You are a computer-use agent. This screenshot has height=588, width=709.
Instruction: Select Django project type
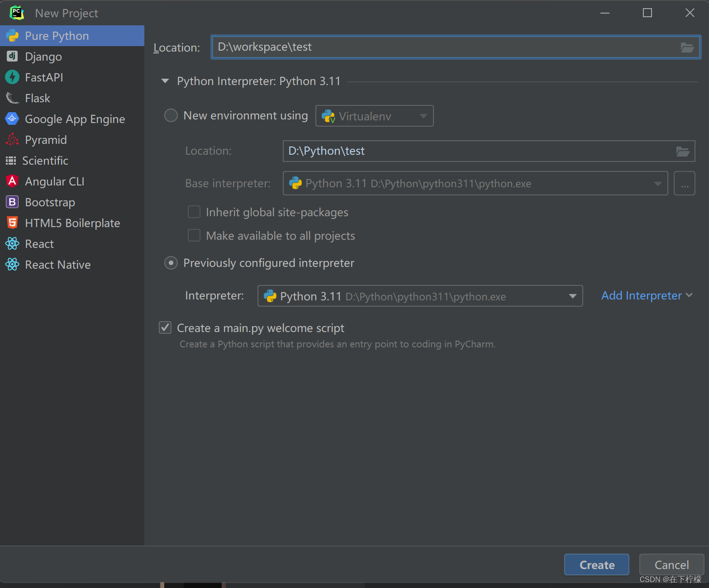coord(72,57)
